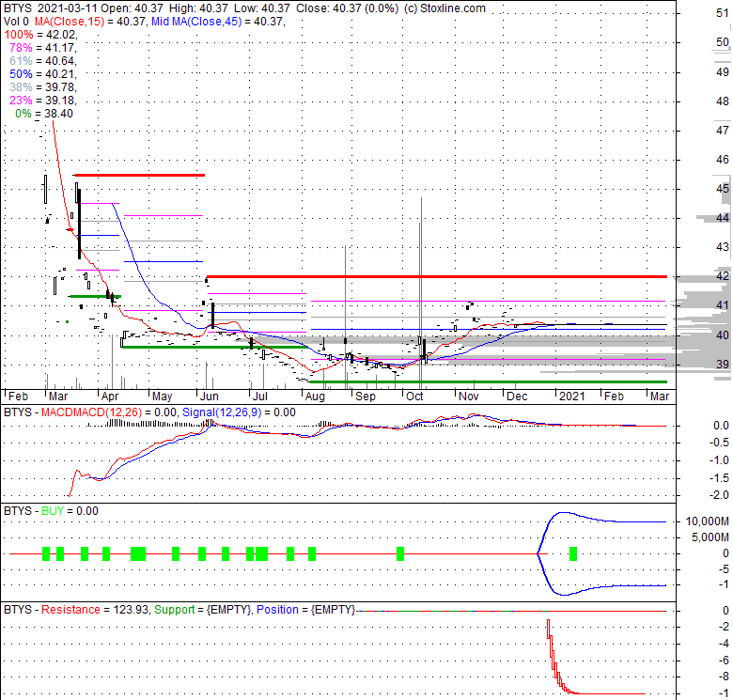Click the 10,000M axis label in BUY panel
The width and height of the screenshot is (733, 700).
(708, 521)
